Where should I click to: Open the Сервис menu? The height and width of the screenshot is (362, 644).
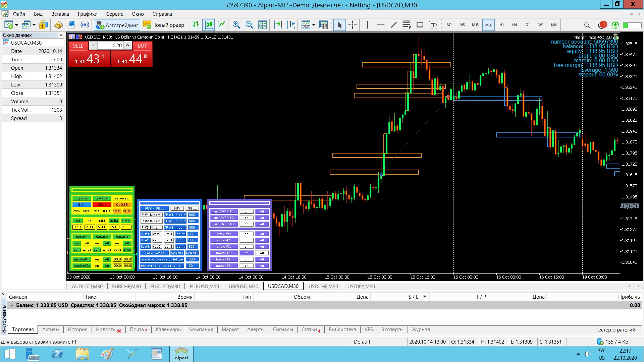[114, 14]
